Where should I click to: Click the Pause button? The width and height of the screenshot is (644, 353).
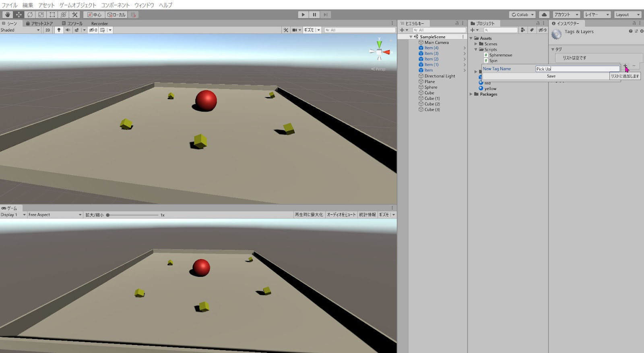point(315,15)
